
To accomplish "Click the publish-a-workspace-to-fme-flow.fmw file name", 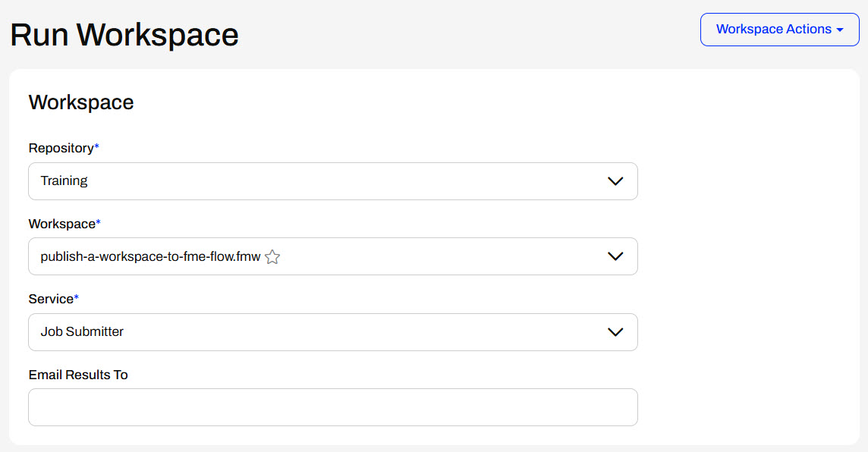I will click(150, 257).
